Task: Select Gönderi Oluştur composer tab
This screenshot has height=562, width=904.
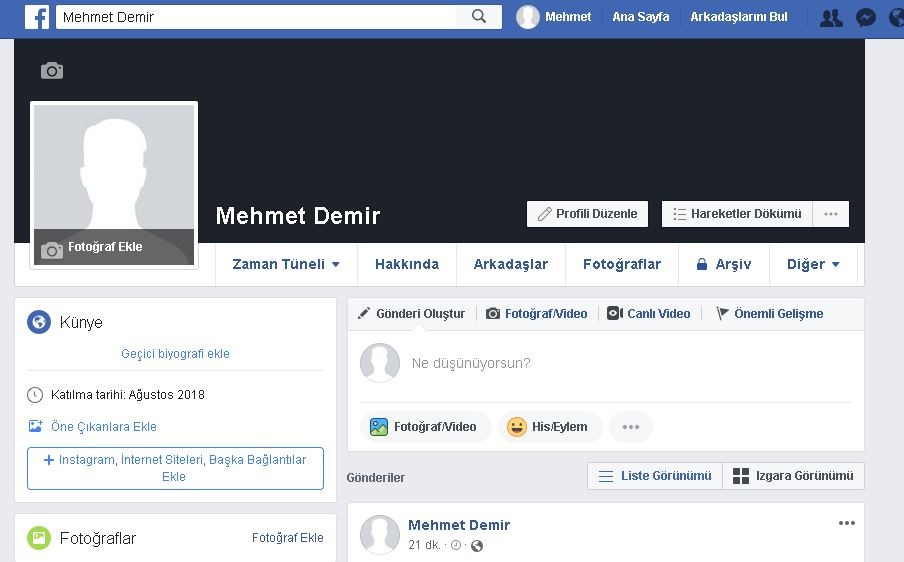Action: click(412, 314)
